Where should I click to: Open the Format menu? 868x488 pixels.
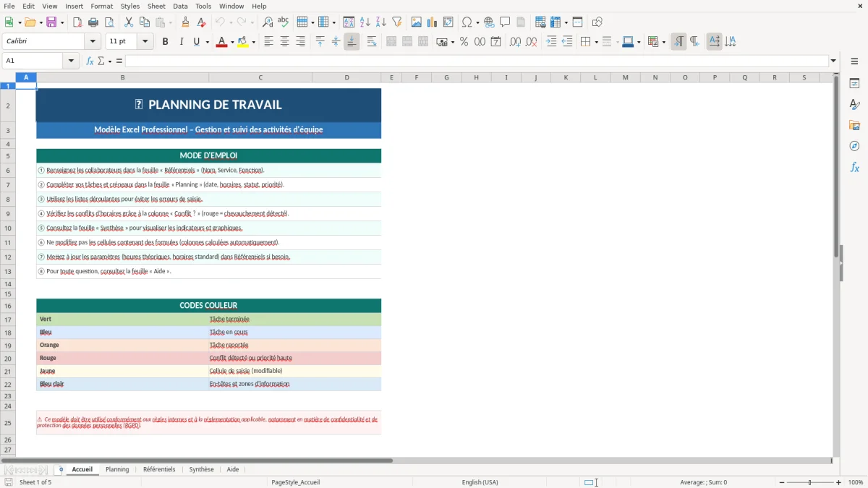[101, 6]
